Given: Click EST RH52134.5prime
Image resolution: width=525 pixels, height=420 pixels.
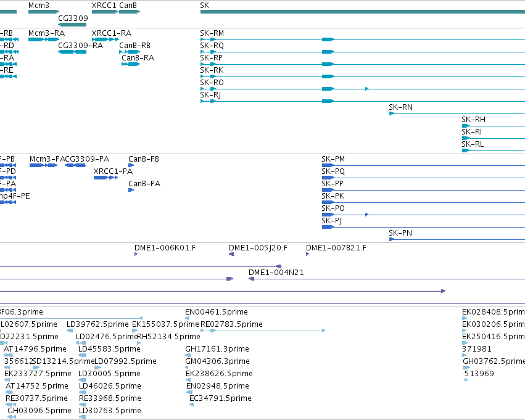Looking at the screenshot, I should coord(139,343).
